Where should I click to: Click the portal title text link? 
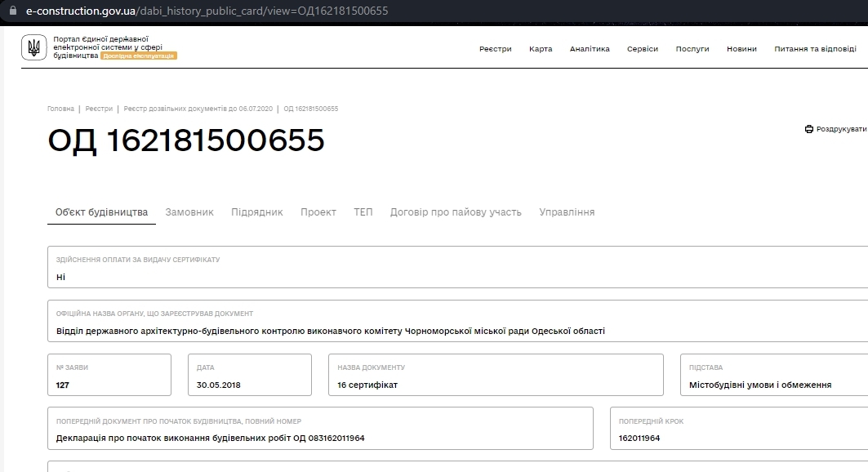coord(108,47)
